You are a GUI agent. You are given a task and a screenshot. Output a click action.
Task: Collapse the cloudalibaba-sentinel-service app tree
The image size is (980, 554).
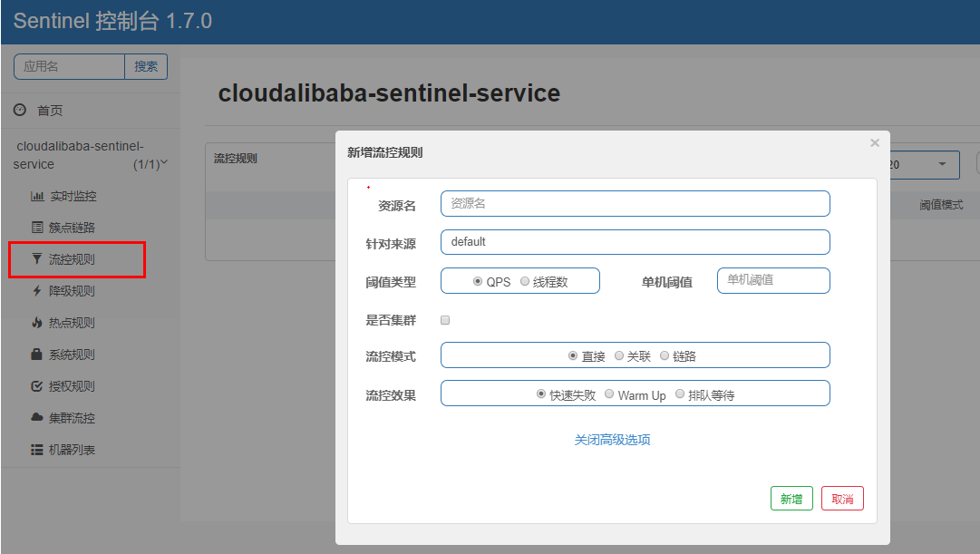point(164,163)
